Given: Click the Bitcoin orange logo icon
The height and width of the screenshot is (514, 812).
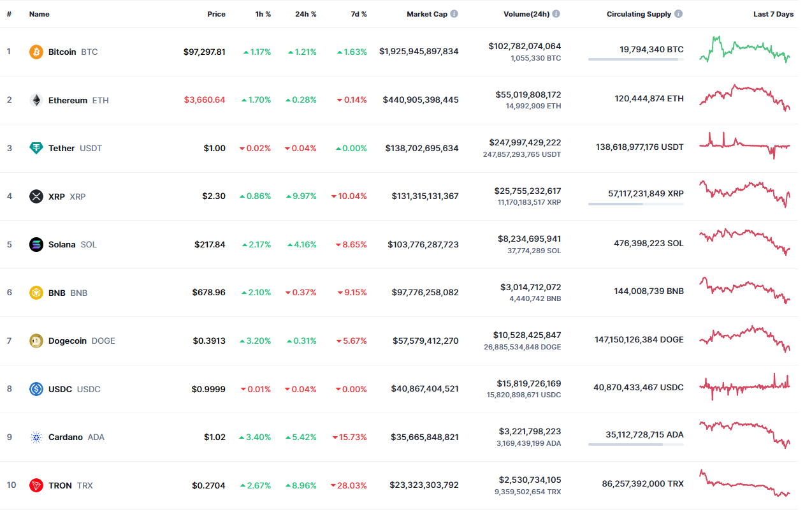Looking at the screenshot, I should click(36, 52).
